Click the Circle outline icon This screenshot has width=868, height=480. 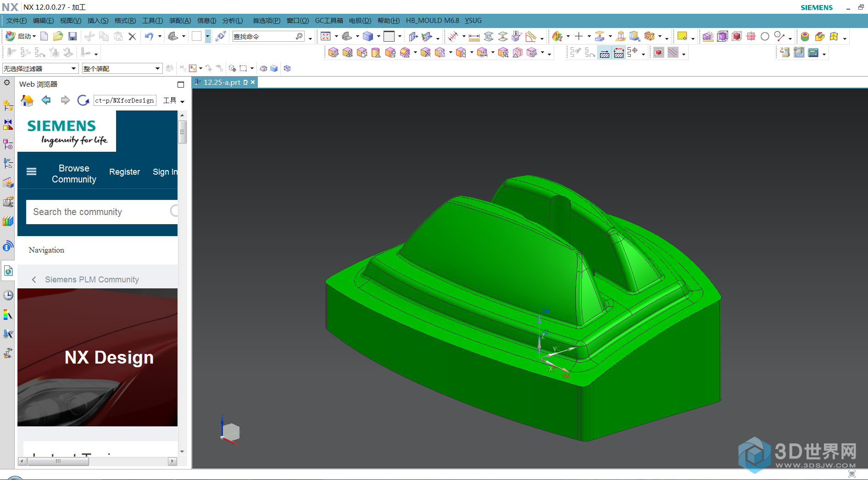click(x=765, y=36)
